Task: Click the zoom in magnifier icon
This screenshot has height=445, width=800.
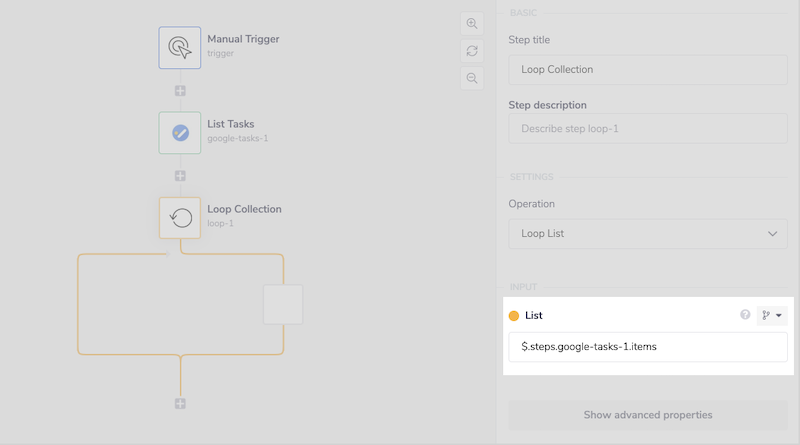Action: pyautogui.click(x=472, y=23)
